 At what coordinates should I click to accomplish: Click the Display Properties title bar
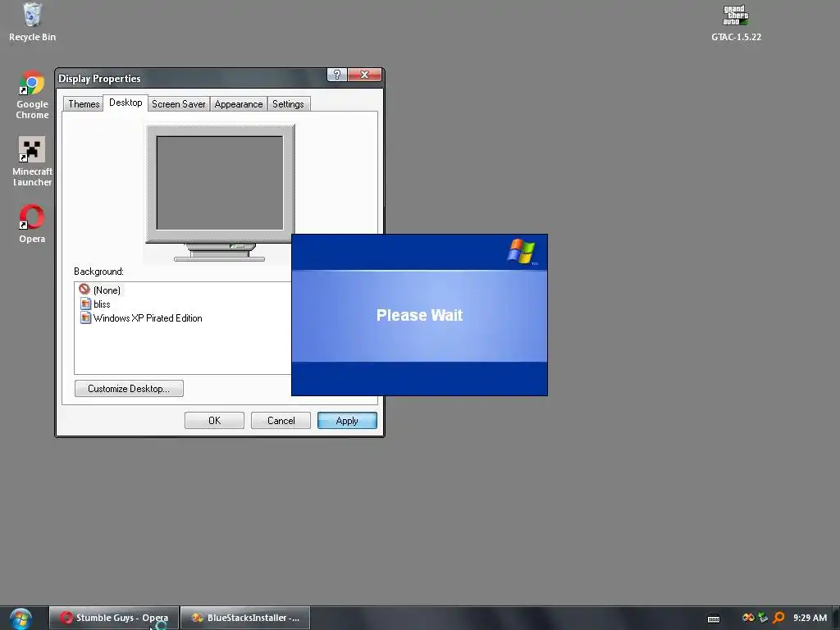pos(191,78)
